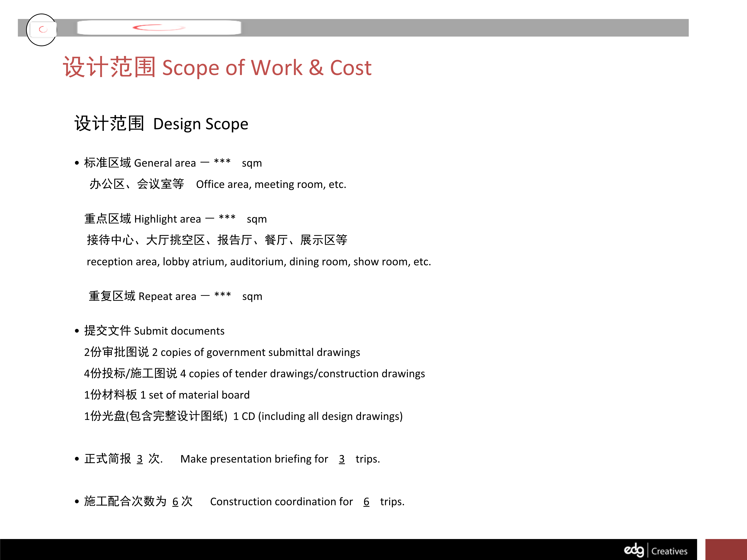Viewport: 747px width, 560px height.
Task: Click the 'Design Scope' subheading
Action: click(x=201, y=124)
